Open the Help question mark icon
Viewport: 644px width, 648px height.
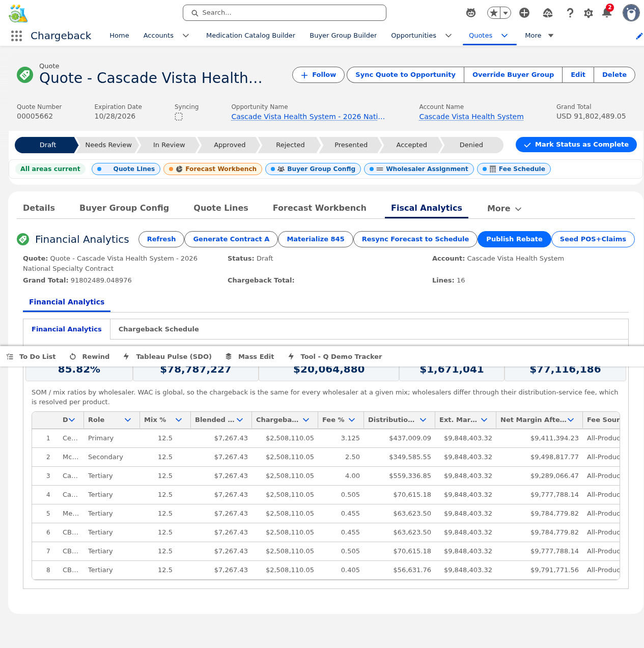coord(570,13)
